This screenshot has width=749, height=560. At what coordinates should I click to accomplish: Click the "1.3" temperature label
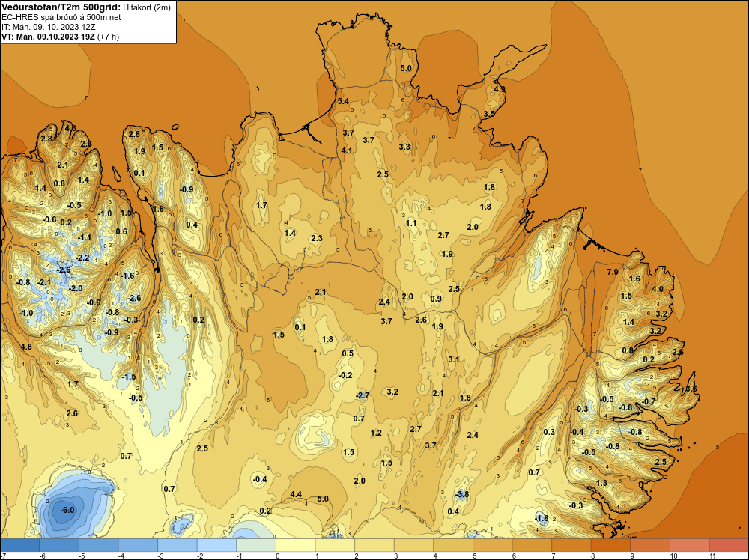(x=601, y=483)
